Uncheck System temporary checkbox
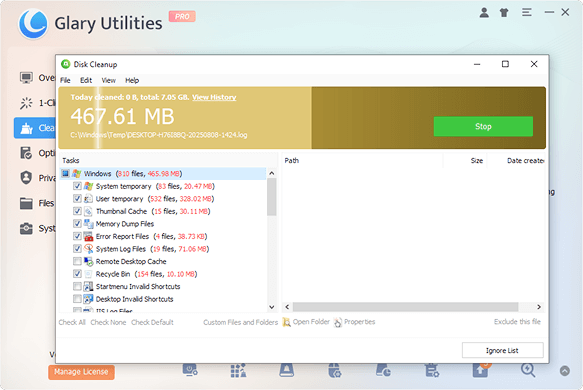 77,186
